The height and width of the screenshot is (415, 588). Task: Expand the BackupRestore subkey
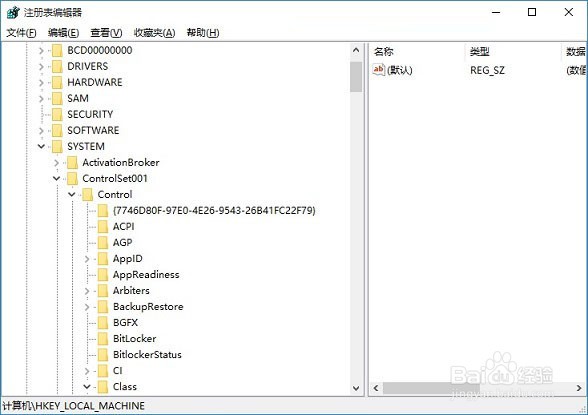click(87, 307)
